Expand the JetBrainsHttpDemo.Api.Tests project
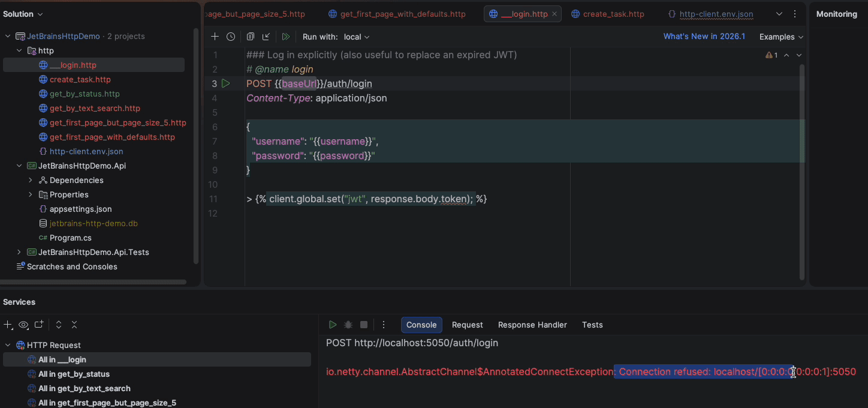This screenshot has width=868, height=408. click(19, 252)
